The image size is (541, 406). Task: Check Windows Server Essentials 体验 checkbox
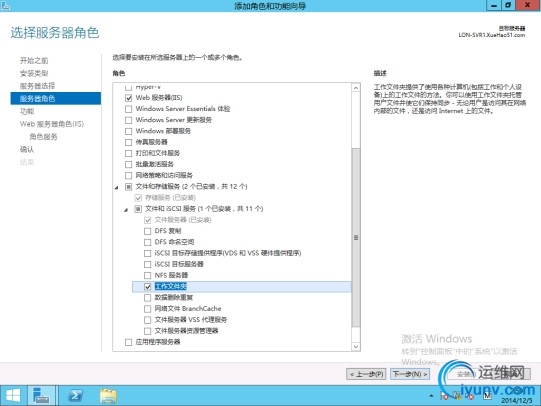pyautogui.click(x=128, y=109)
